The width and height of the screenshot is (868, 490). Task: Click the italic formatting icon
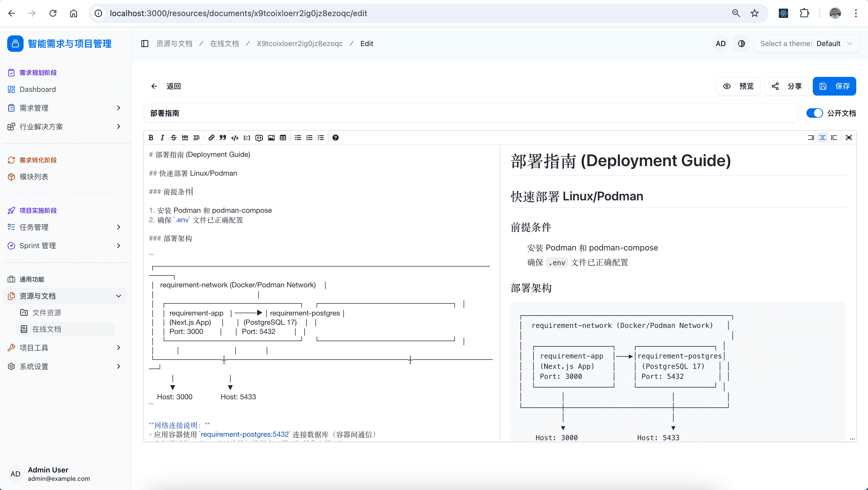point(162,138)
